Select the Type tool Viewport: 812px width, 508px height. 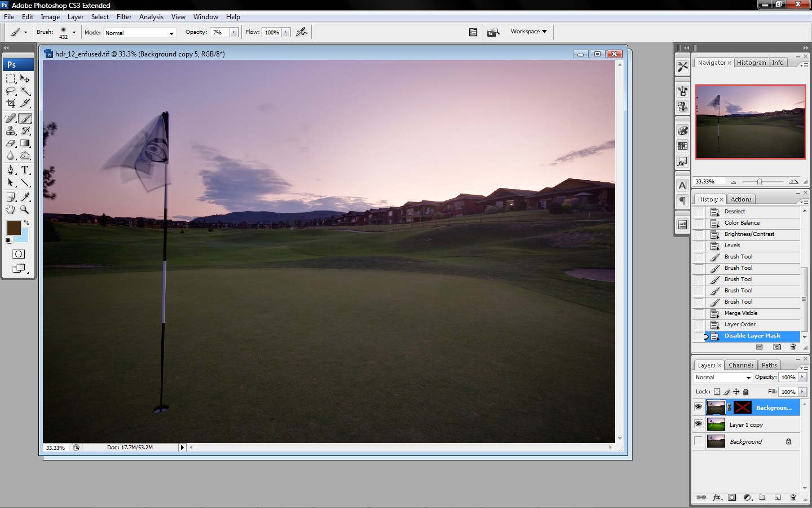[x=25, y=170]
